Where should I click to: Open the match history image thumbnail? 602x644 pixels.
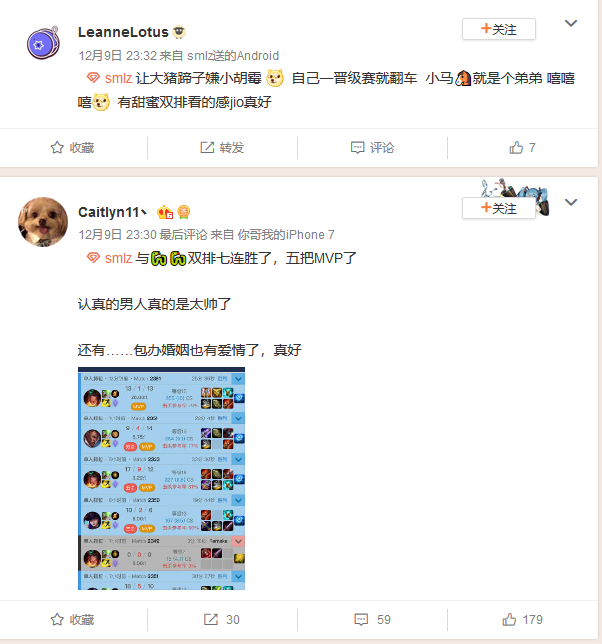tap(161, 478)
